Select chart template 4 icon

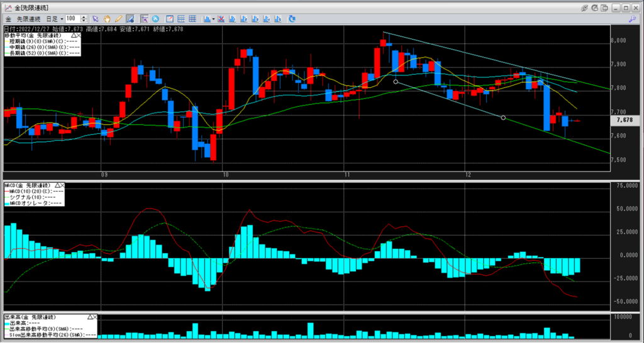267,18
